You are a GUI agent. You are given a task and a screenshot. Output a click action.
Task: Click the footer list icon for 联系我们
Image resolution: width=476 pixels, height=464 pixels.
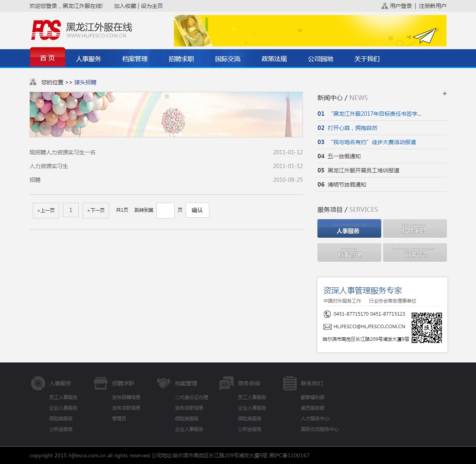click(290, 383)
